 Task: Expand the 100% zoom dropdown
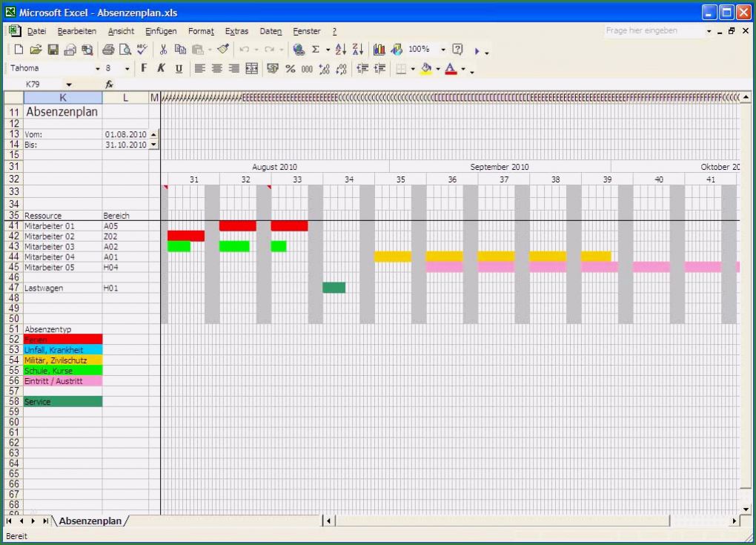tap(443, 50)
